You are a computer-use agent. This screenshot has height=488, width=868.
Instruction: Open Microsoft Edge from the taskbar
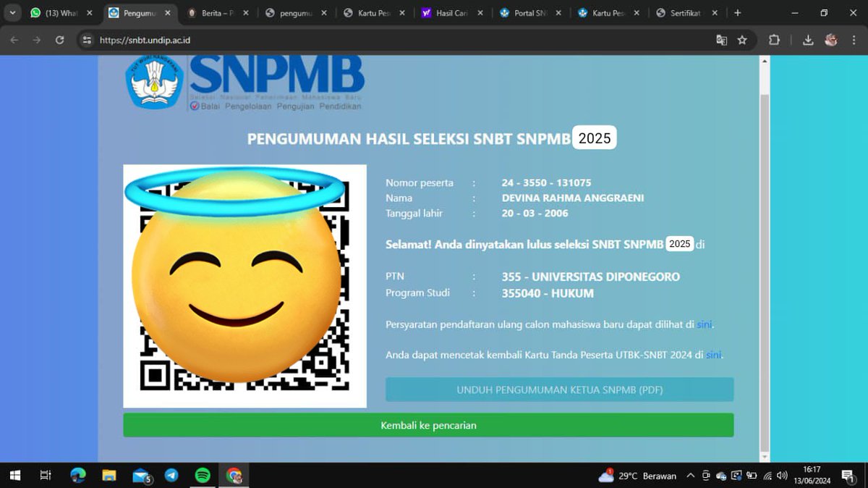[77, 476]
